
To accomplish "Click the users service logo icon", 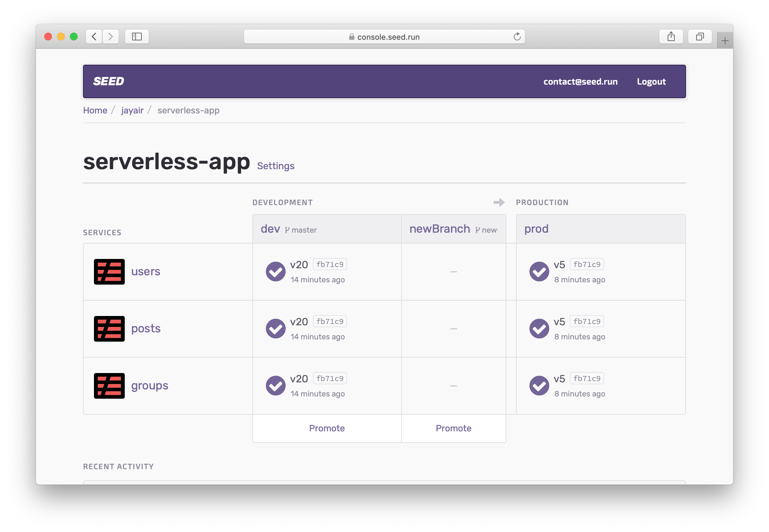I will tap(109, 272).
